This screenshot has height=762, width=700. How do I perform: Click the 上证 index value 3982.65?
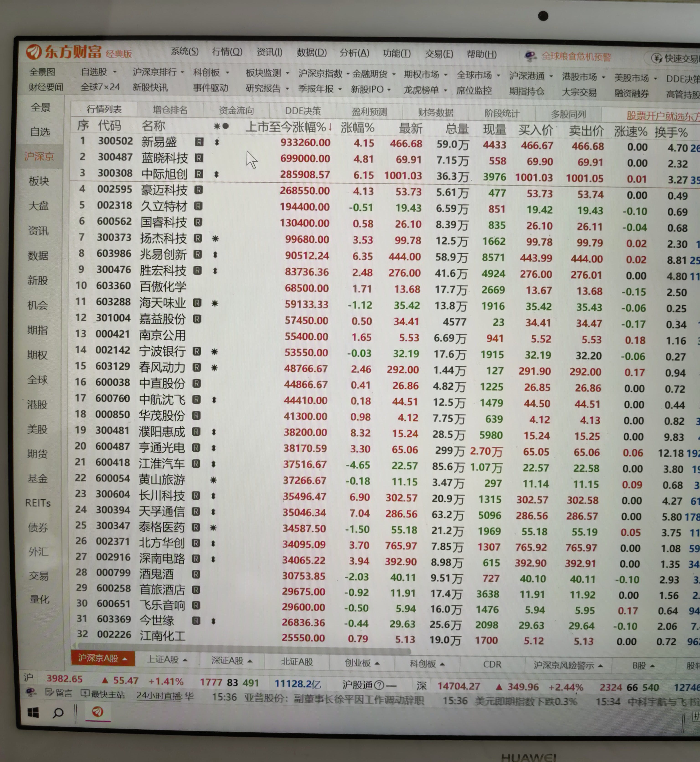pos(64,679)
